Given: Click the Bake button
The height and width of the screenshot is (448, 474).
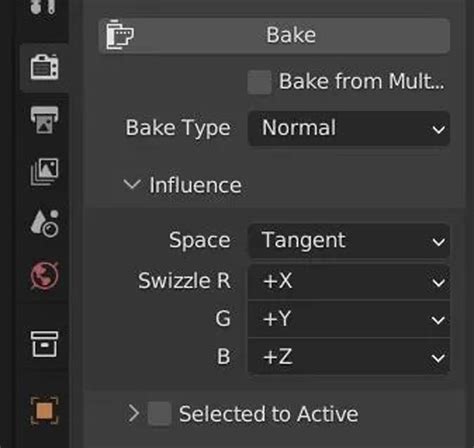Looking at the screenshot, I should 274,35.
